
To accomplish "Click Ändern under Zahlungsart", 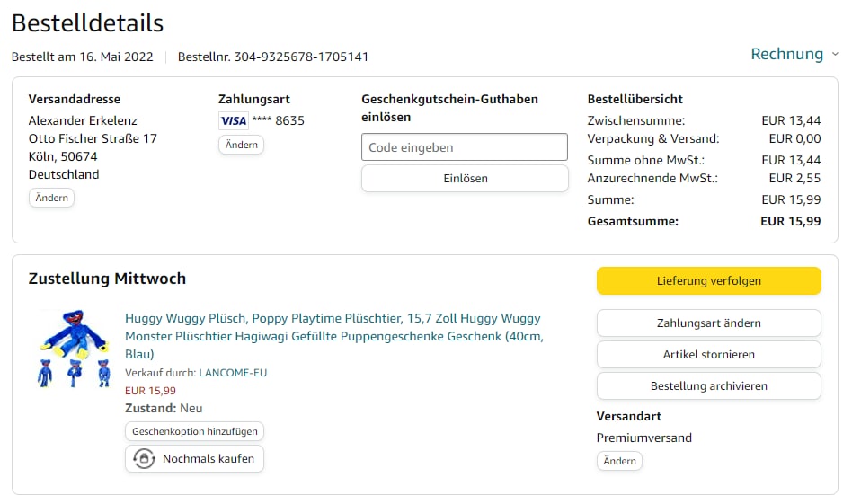I will pyautogui.click(x=242, y=145).
